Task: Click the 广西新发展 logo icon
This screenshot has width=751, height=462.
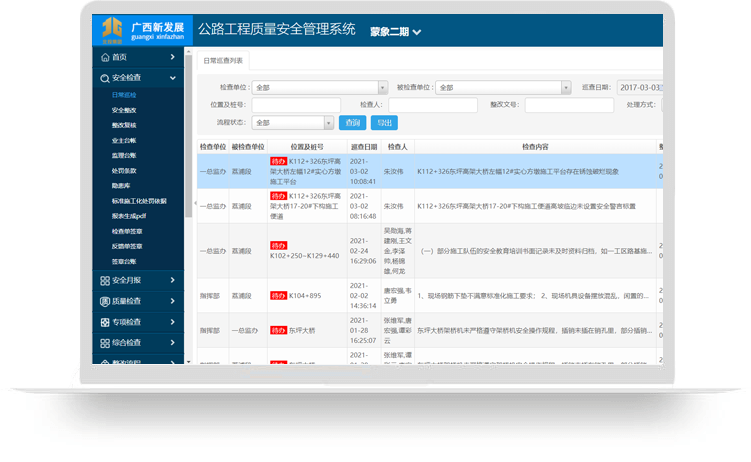Action: click(112, 29)
